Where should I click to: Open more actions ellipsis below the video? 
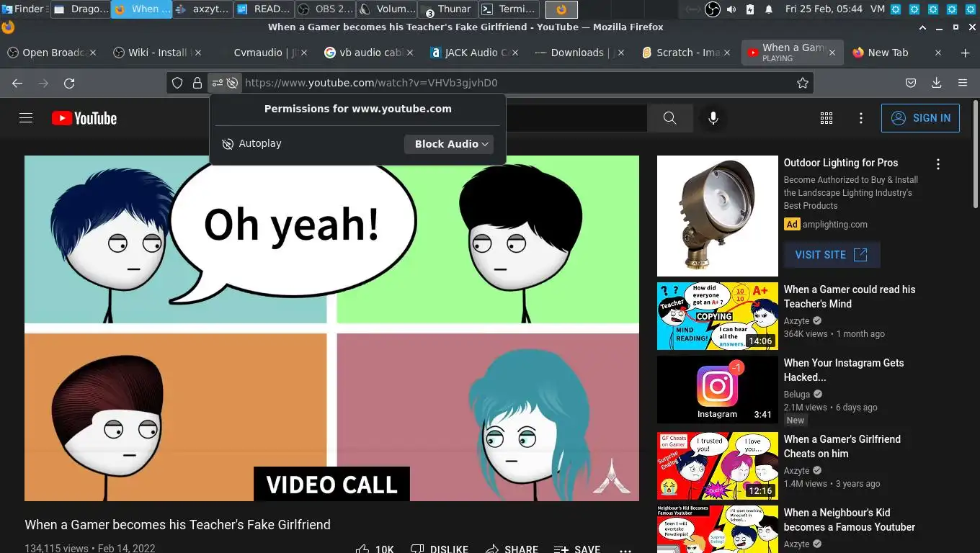[x=625, y=549]
